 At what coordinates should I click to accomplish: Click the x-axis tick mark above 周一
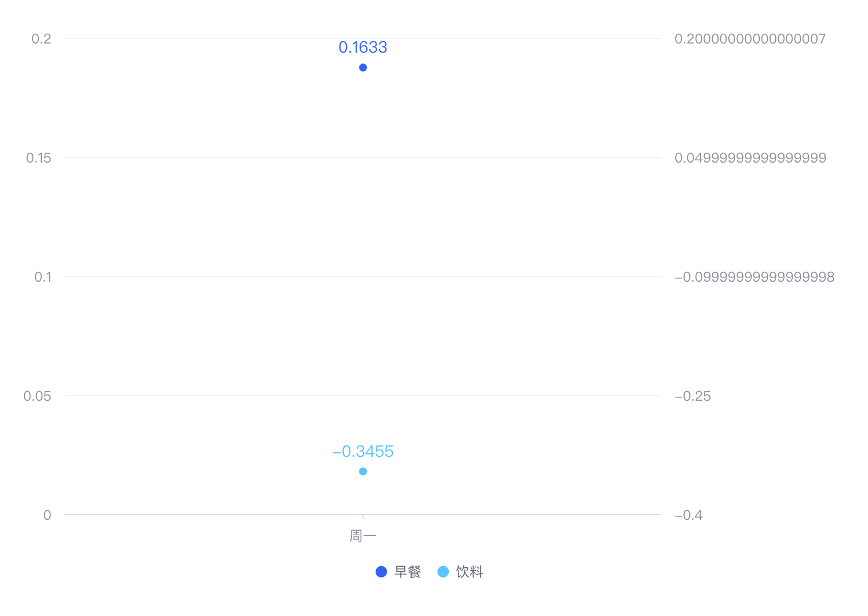363,517
